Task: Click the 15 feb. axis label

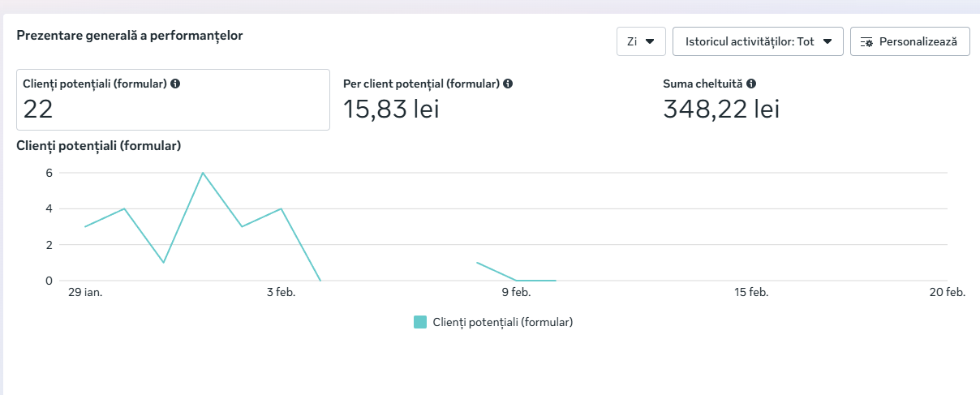Action: click(x=751, y=292)
